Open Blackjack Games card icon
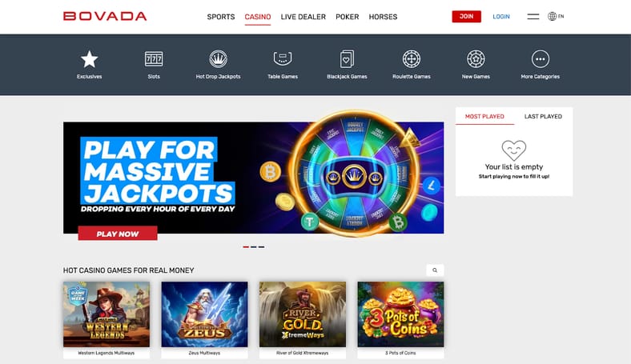This screenshot has height=364, width=631. pos(347,59)
